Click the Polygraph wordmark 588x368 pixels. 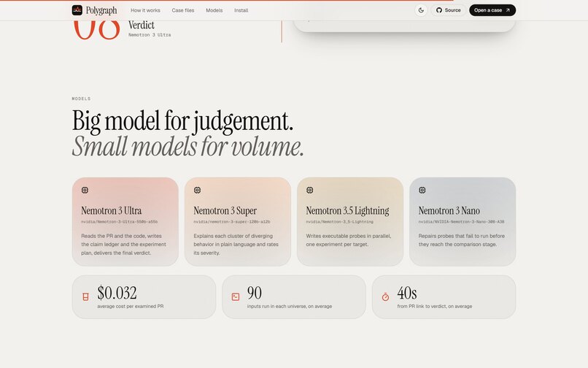point(101,10)
